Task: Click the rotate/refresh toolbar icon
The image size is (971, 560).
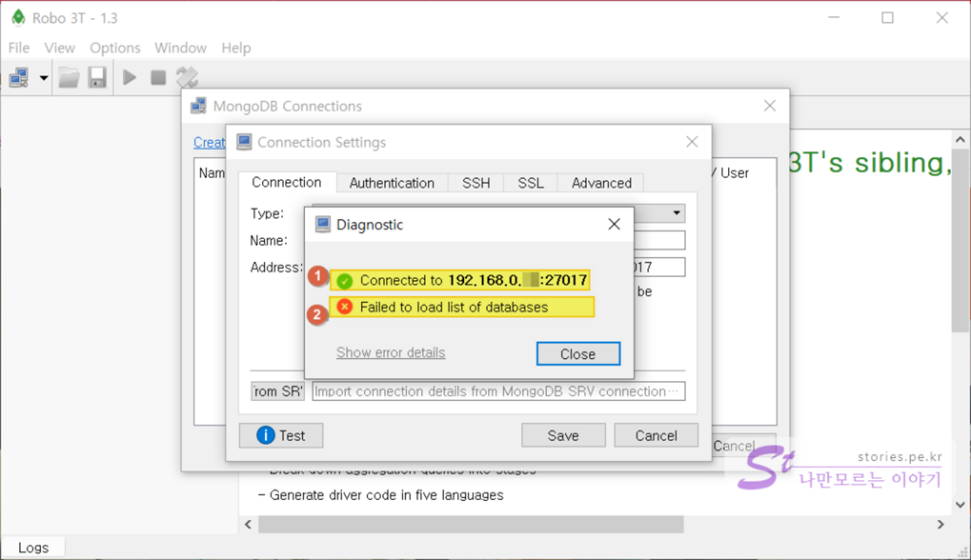Action: [x=187, y=78]
